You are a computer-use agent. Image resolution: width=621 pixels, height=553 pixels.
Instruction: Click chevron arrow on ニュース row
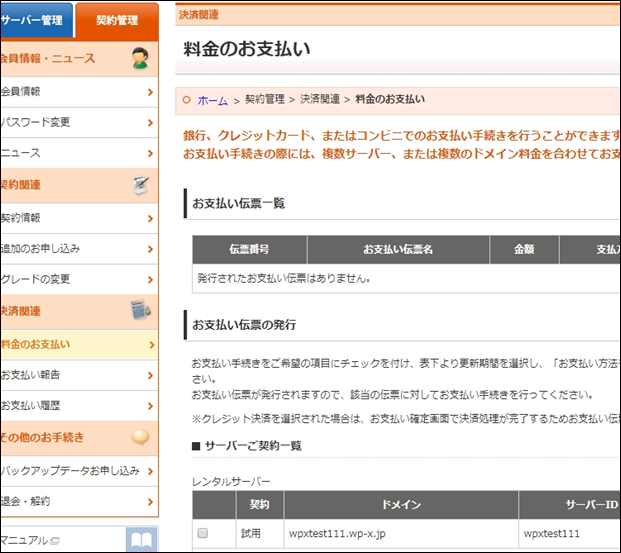click(150, 153)
